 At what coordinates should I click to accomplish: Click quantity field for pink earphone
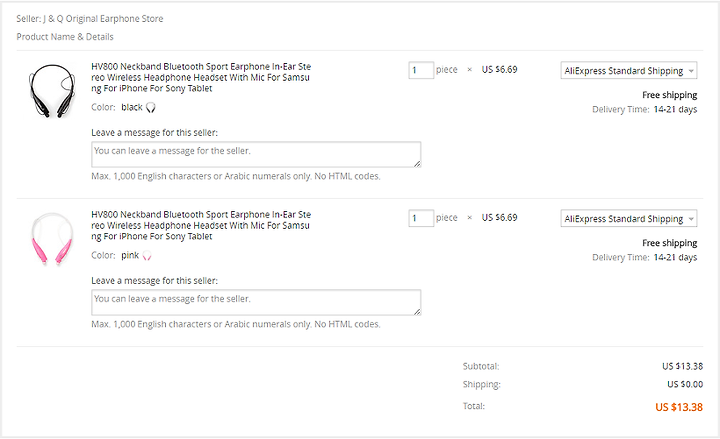pos(421,218)
